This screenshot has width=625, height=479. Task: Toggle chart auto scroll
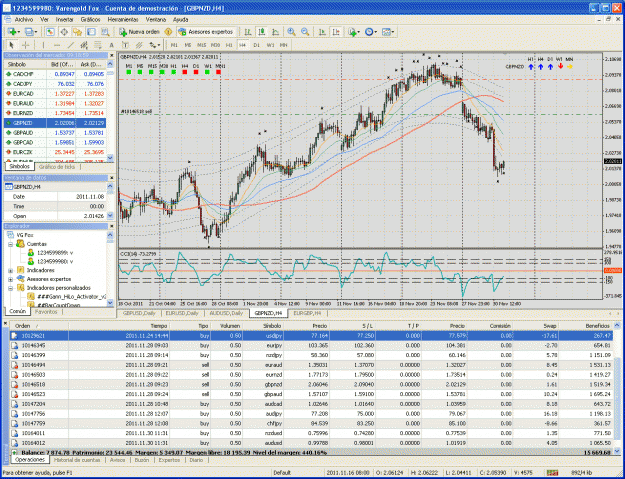pos(322,32)
